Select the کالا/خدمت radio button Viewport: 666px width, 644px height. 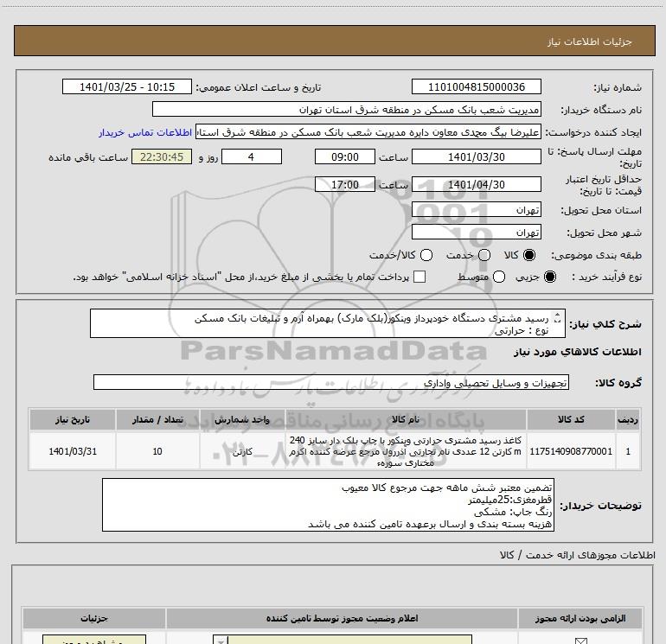tap(426, 255)
